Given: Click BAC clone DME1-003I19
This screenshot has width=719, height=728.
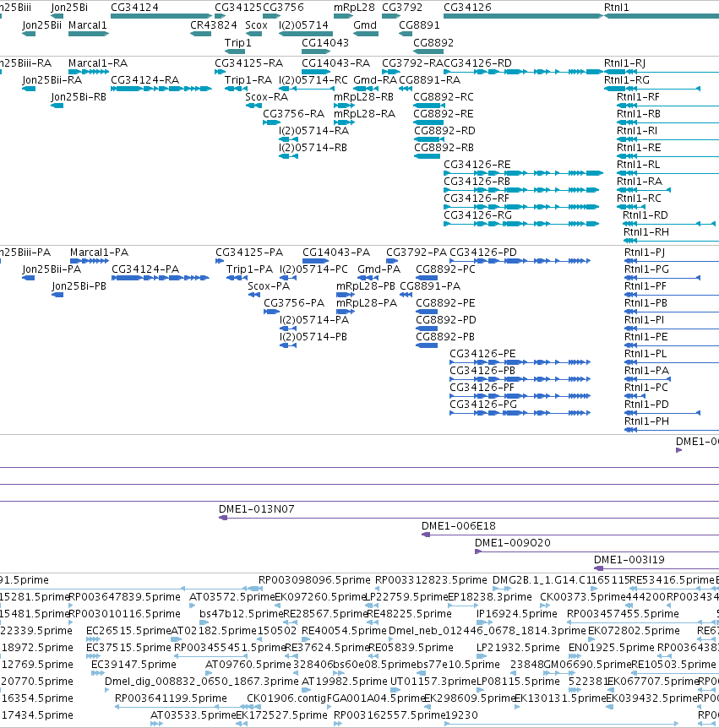Looking at the screenshot, I should [x=629, y=559].
